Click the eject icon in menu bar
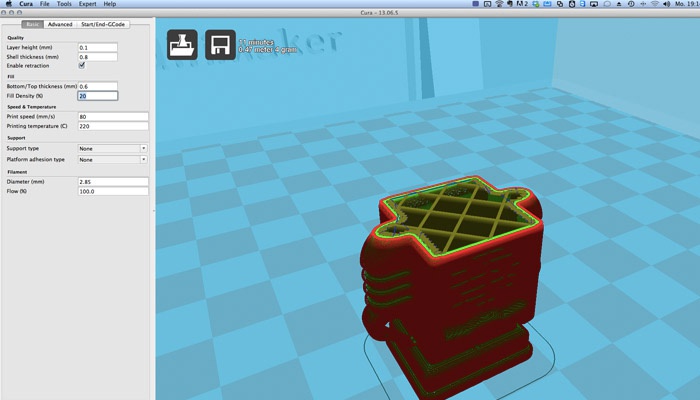700x400 pixels. (619, 4)
